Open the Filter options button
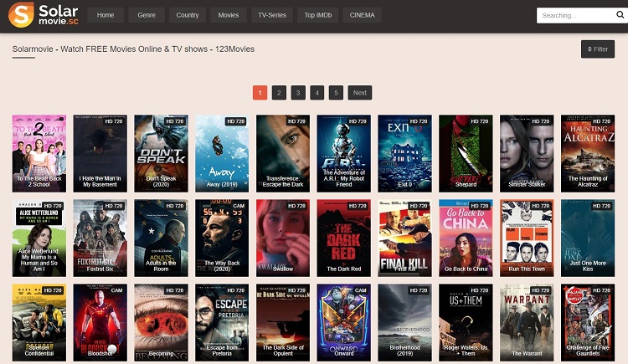 click(x=598, y=49)
